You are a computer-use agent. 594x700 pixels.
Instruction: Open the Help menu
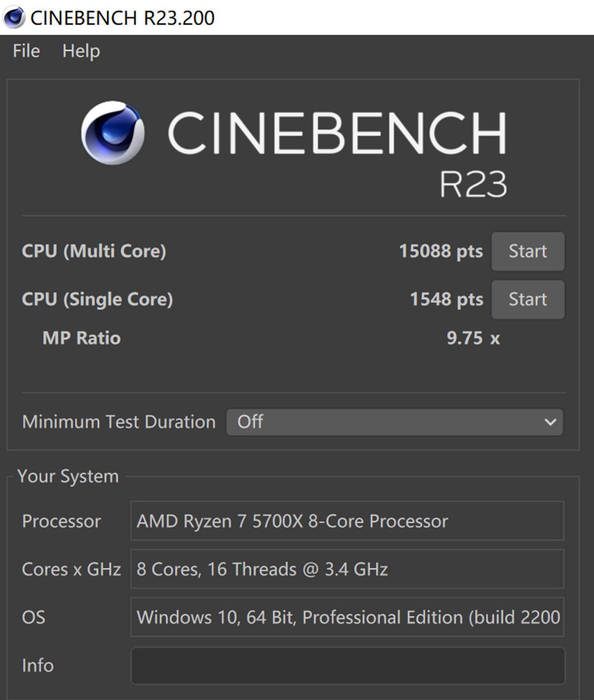tap(81, 51)
